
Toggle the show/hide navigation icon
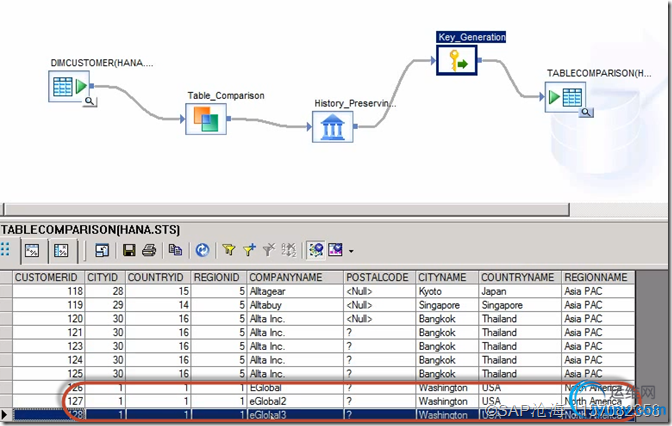point(316,250)
